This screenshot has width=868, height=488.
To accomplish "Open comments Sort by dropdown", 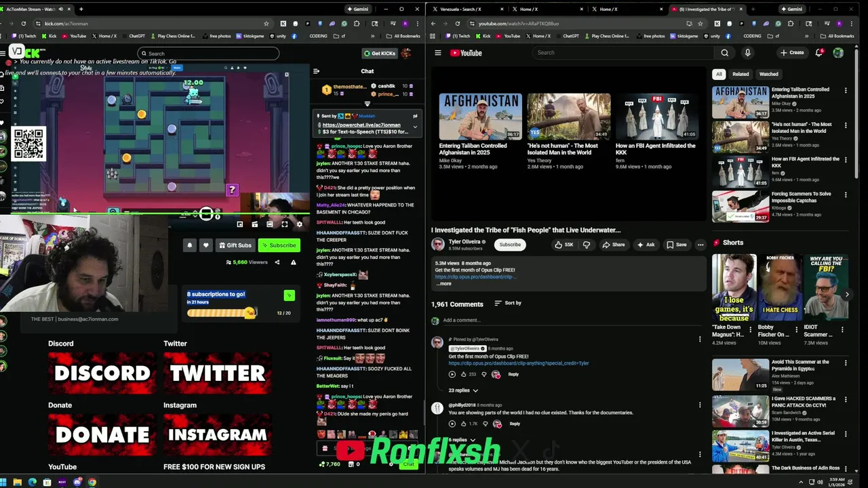I will coord(508,303).
